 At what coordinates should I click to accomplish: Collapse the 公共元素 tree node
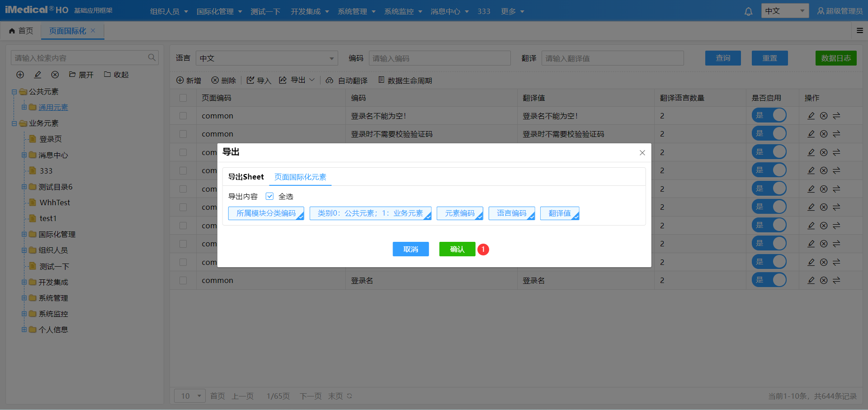(x=14, y=92)
